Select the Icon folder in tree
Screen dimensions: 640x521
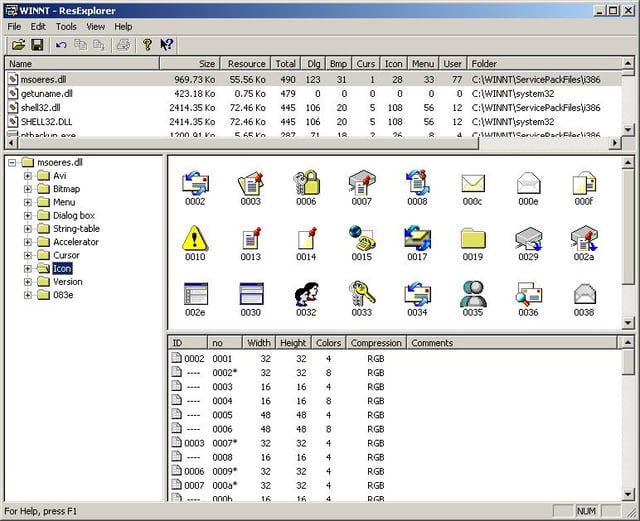tap(62, 268)
